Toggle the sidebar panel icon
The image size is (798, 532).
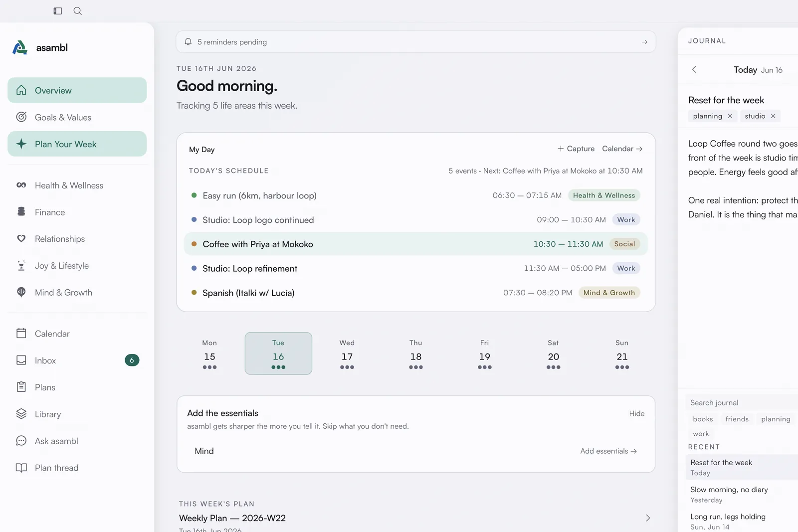click(x=58, y=11)
